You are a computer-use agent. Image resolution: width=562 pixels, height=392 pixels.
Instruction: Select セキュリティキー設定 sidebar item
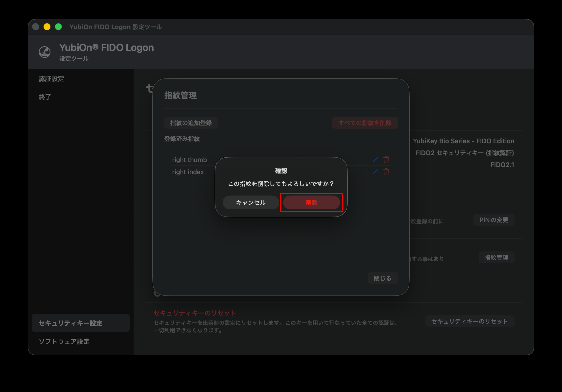81,323
